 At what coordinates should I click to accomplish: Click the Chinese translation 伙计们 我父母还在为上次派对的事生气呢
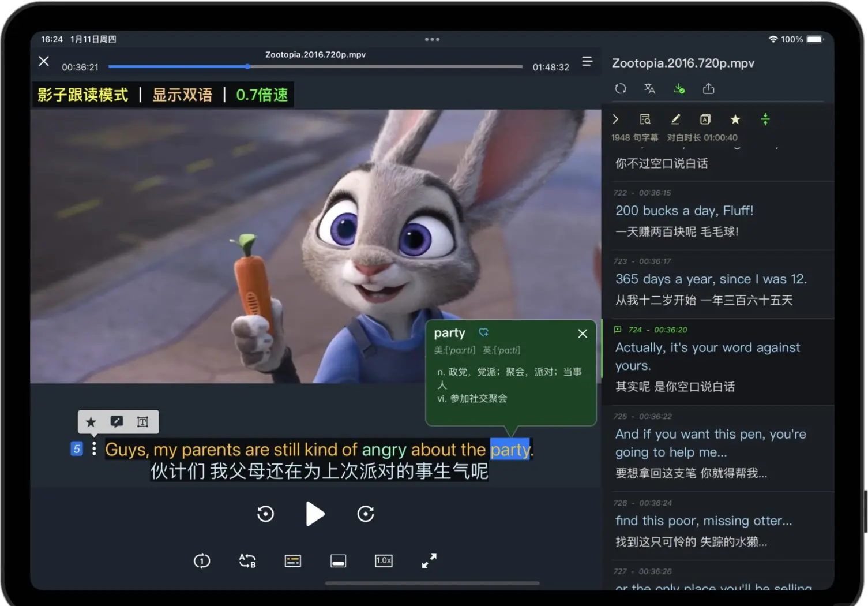click(320, 472)
